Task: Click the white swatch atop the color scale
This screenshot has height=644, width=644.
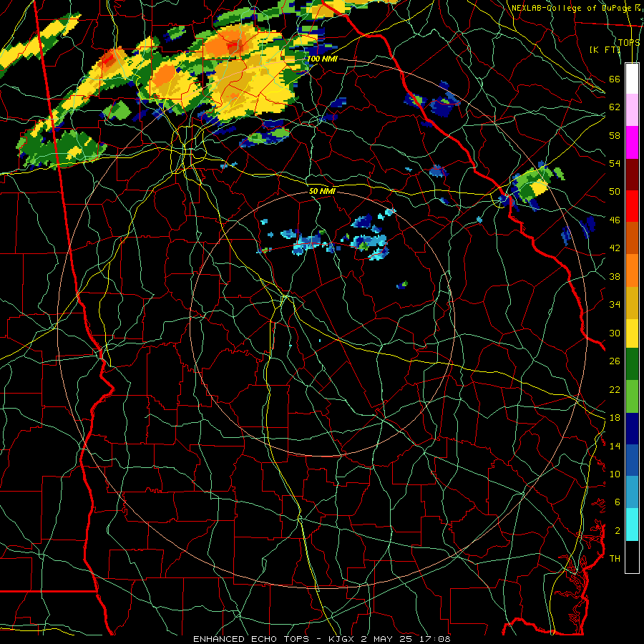Action: pyautogui.click(x=632, y=79)
